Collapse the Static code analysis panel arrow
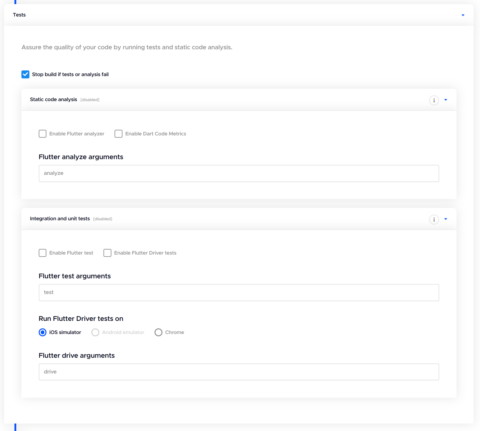 pyautogui.click(x=446, y=100)
